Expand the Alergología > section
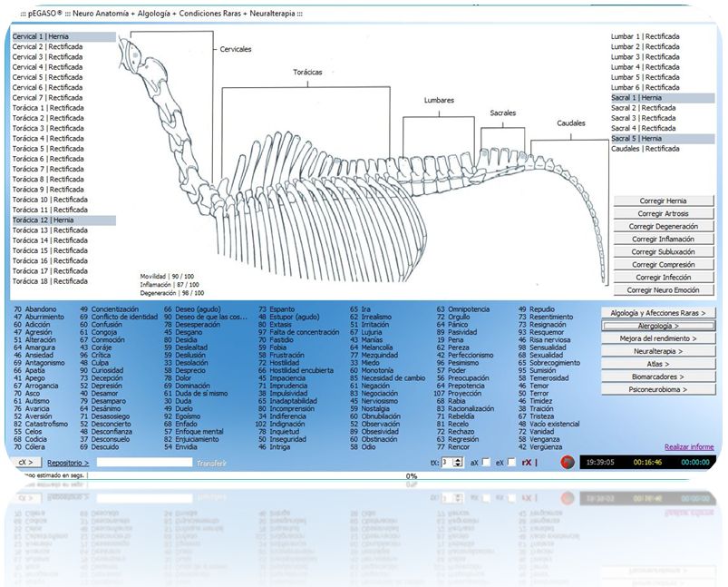 click(658, 326)
